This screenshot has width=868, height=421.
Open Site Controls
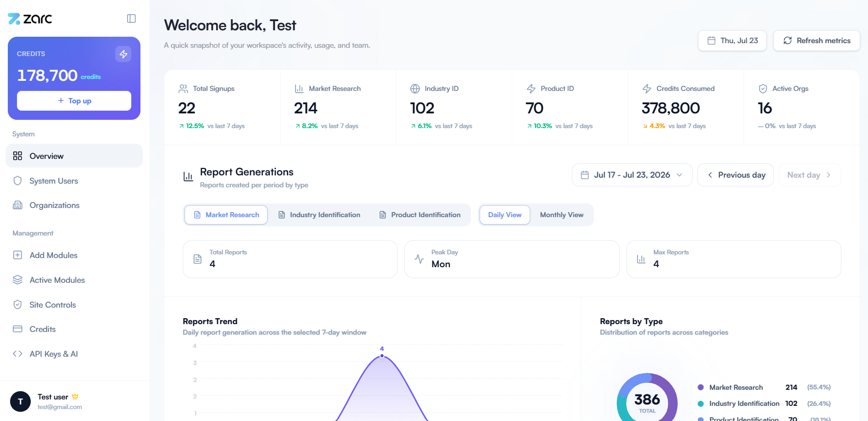(74, 304)
